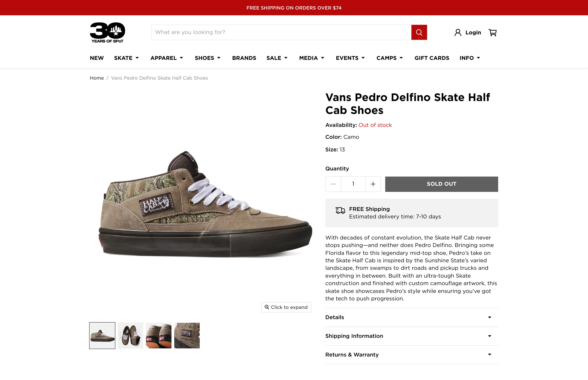Select the Half Cab label close-up thumbnail
The image size is (588, 380).
click(x=187, y=336)
